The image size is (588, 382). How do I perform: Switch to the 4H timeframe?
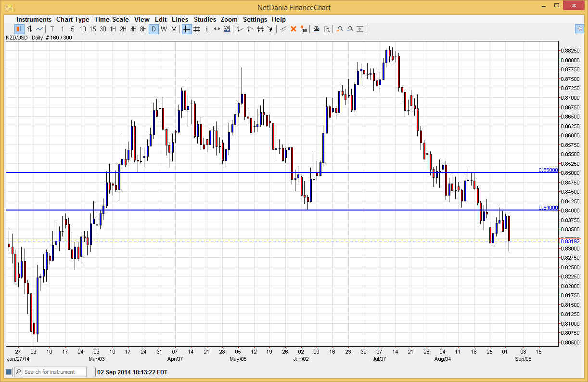(133, 29)
